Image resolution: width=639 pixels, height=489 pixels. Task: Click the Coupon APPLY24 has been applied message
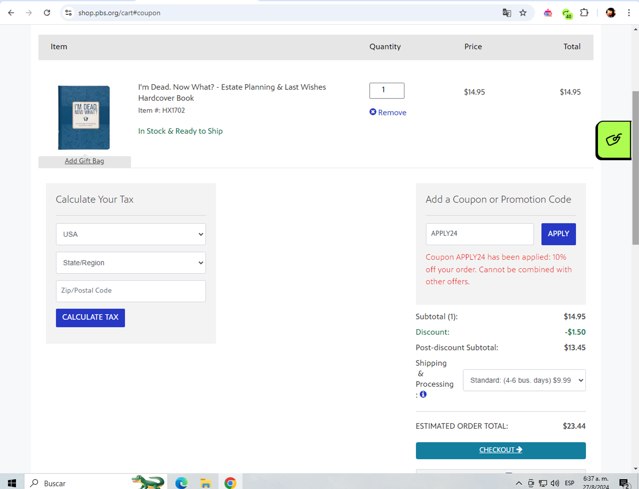coord(498,269)
